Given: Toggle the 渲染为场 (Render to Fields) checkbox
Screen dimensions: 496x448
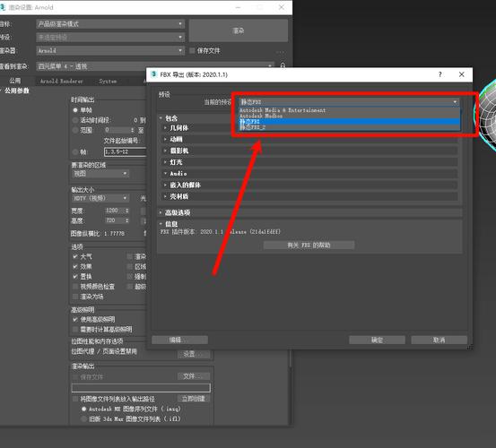Looking at the screenshot, I should tap(75, 297).
